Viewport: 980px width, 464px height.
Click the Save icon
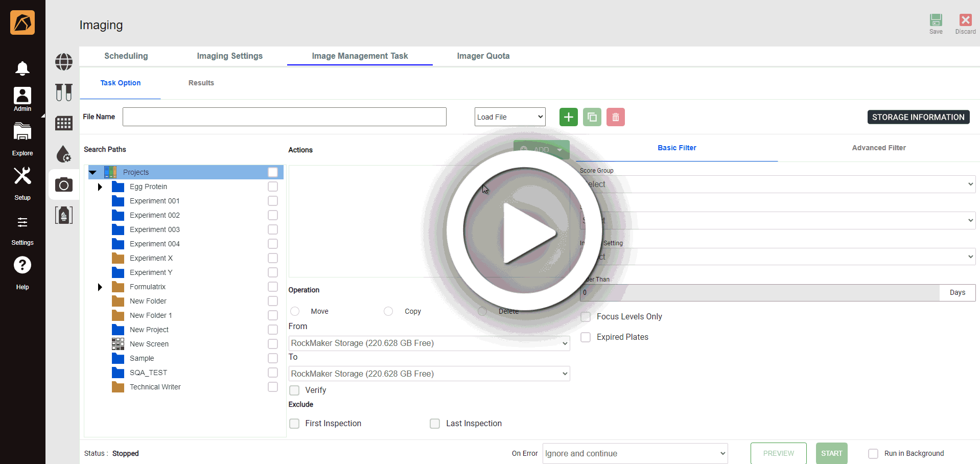(x=936, y=24)
